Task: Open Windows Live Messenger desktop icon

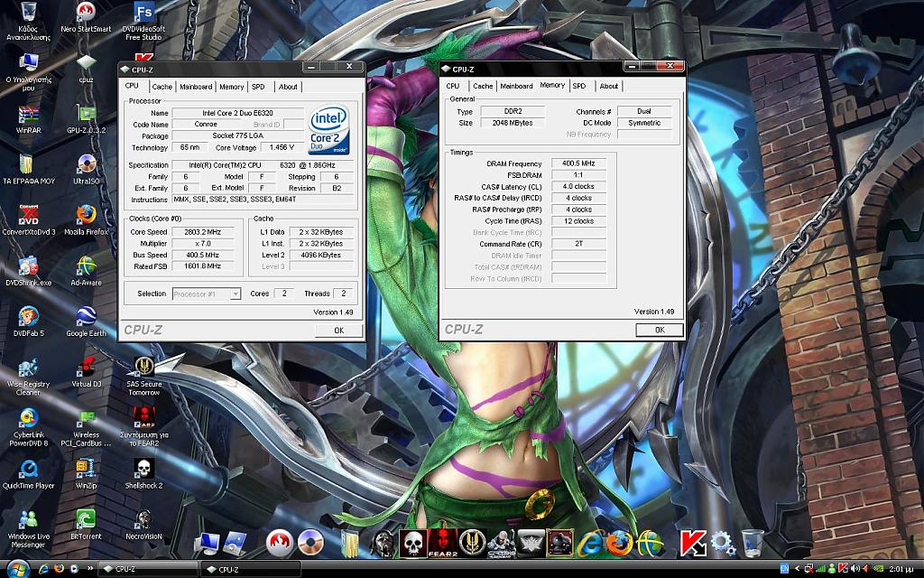Action: (28, 528)
